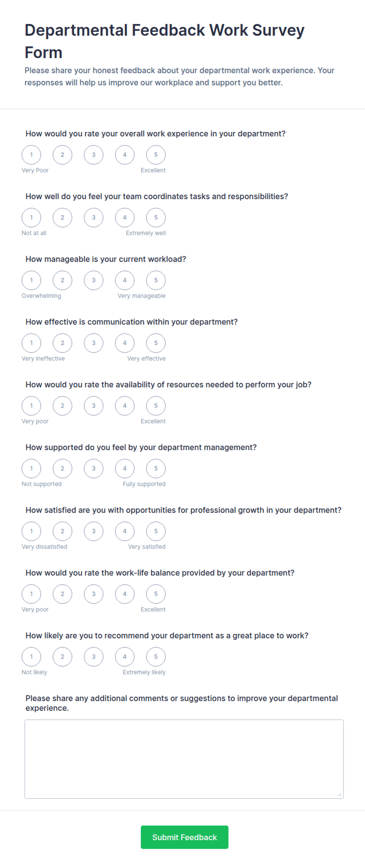The width and height of the screenshot is (365, 868).
Task: Click the Submit Feedback button
Action: pyautogui.click(x=184, y=837)
